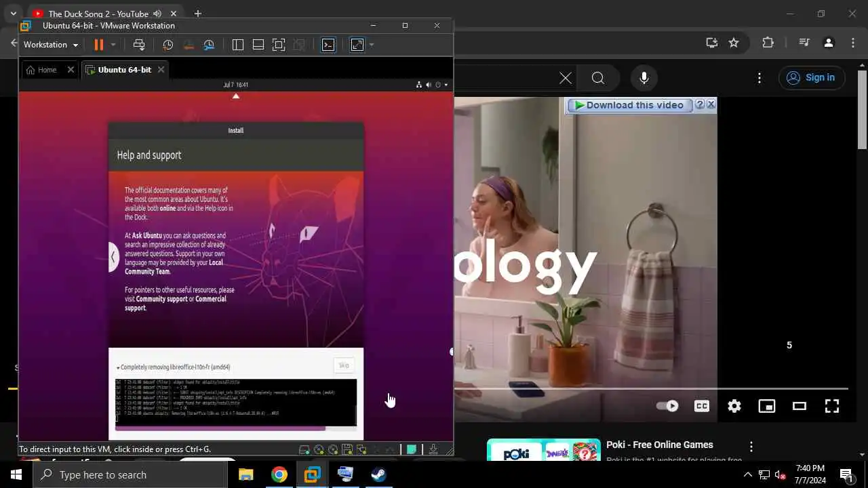Click the Ubuntu volume icon in top bar

click(429, 85)
